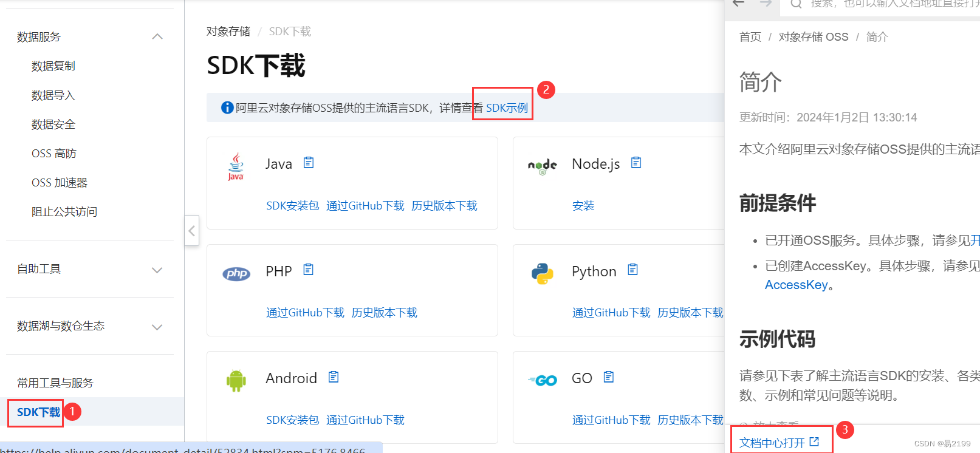Open OSS 加速器 menu item
This screenshot has height=453, width=980.
[60, 183]
